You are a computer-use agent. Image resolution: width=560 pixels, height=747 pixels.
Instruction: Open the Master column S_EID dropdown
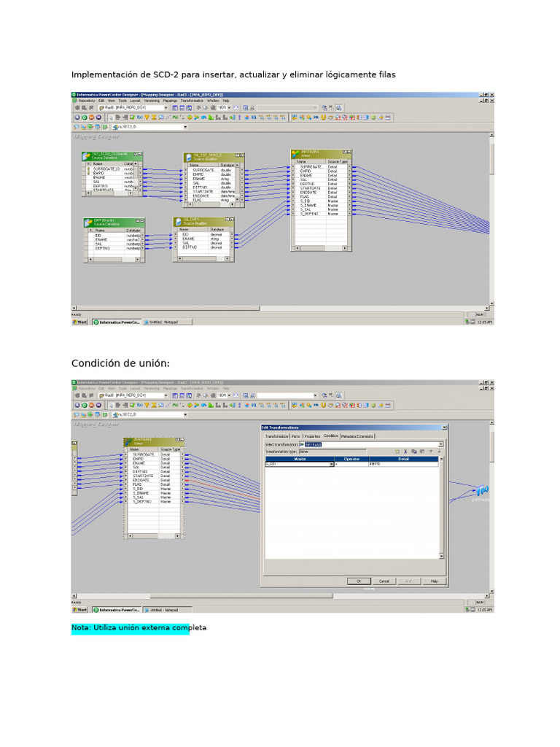pyautogui.click(x=332, y=464)
